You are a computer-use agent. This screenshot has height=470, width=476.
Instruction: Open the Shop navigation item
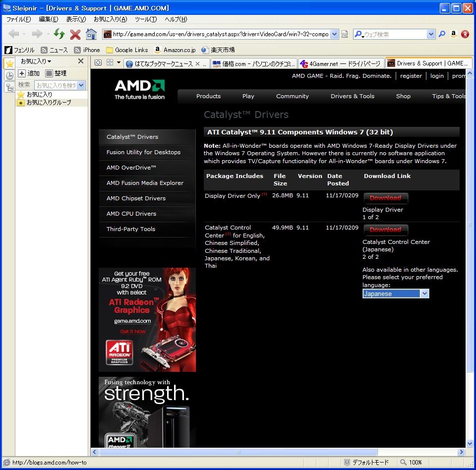403,96
